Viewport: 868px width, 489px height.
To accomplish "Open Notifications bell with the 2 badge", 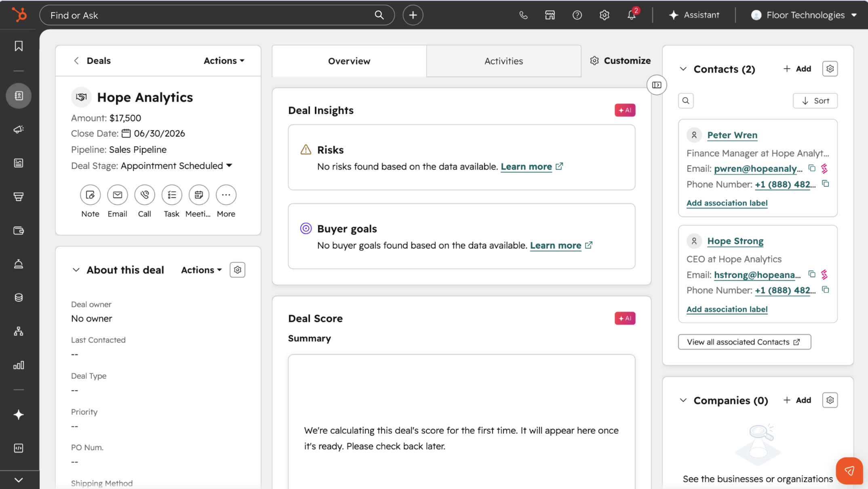I will tap(632, 14).
